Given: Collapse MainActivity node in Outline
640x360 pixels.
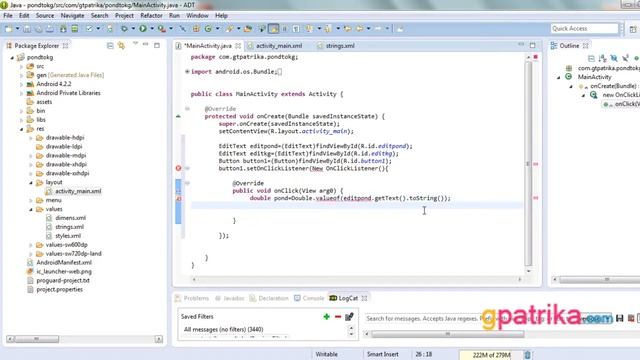Looking at the screenshot, I should (x=559, y=77).
